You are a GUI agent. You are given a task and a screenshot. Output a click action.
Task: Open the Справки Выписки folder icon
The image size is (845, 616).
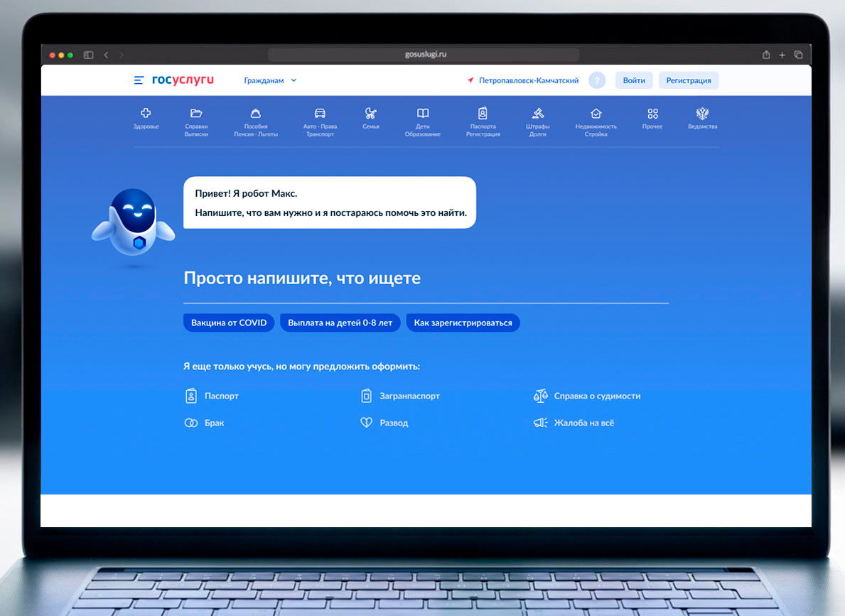click(196, 113)
